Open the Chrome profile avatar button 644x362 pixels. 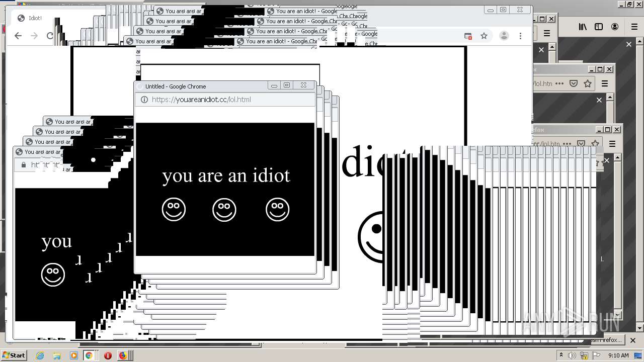(504, 36)
